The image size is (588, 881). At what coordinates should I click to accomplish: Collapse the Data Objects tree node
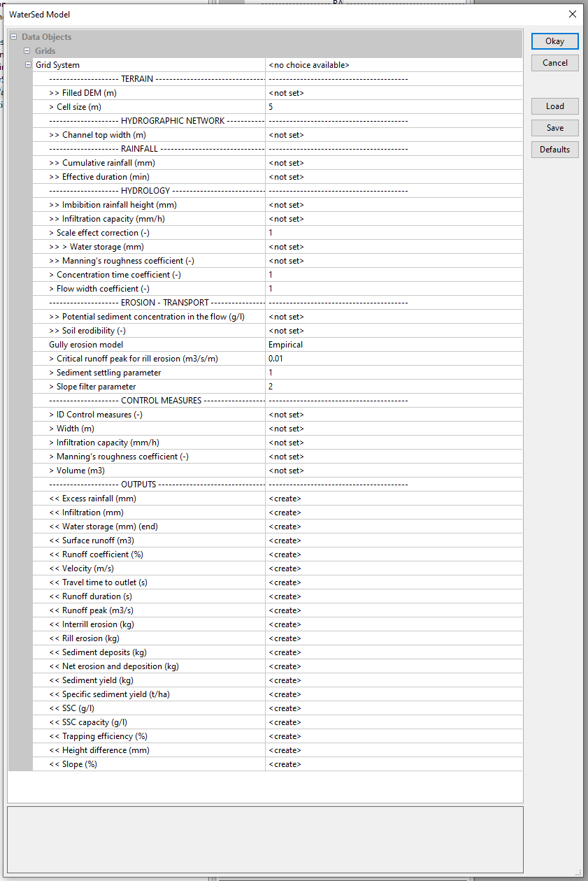14,37
